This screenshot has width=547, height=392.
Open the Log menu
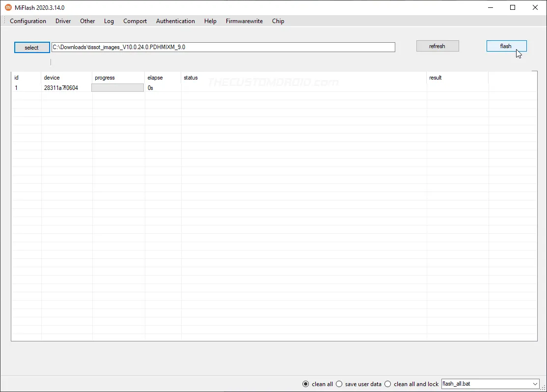pos(109,21)
